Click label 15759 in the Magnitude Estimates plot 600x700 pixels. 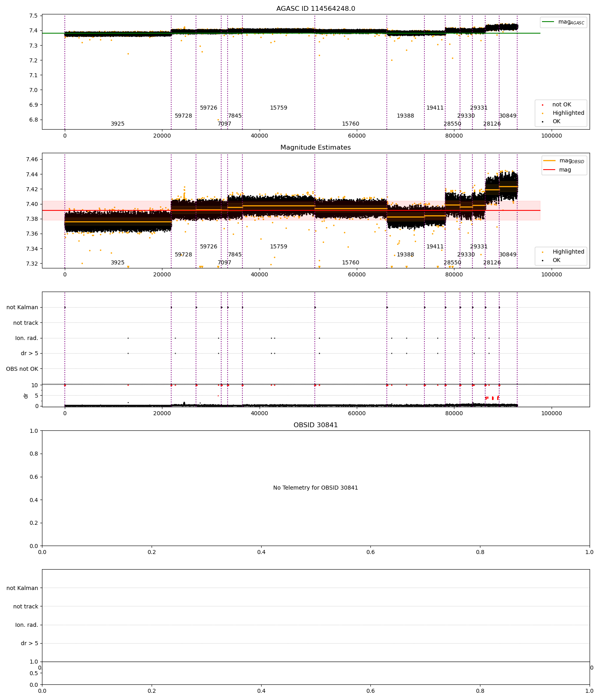pos(278,247)
